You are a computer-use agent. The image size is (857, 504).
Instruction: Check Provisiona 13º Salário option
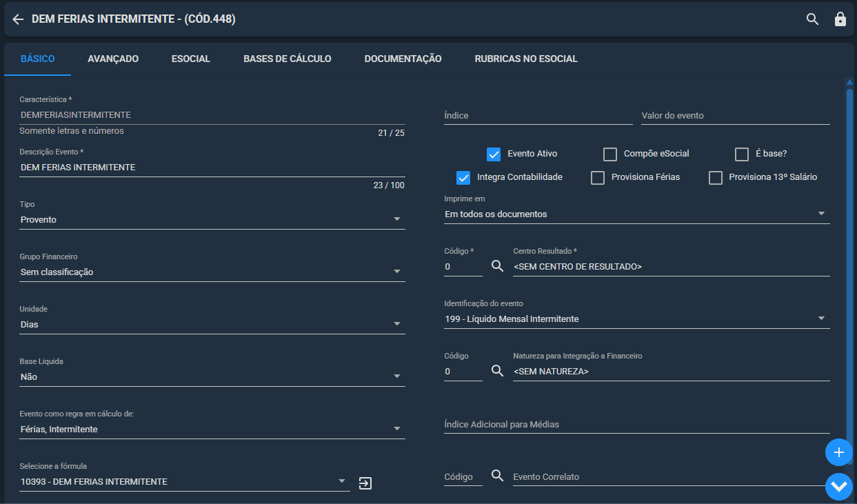(716, 177)
